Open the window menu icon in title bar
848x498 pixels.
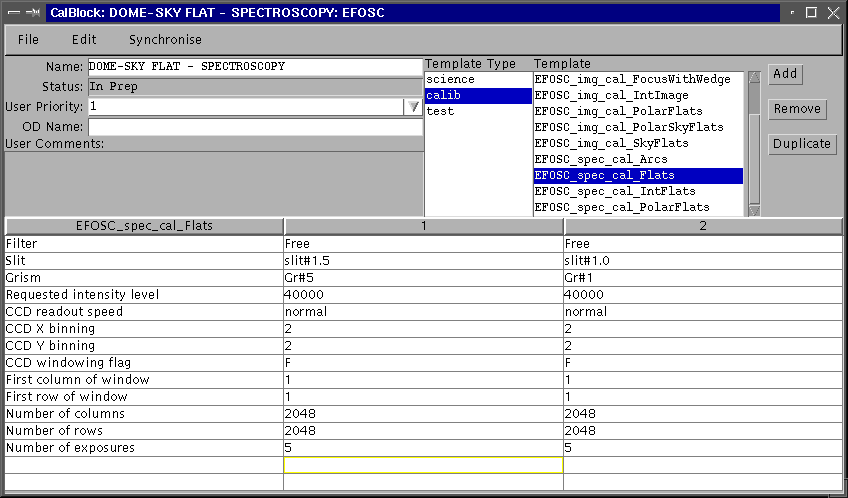(x=16, y=13)
